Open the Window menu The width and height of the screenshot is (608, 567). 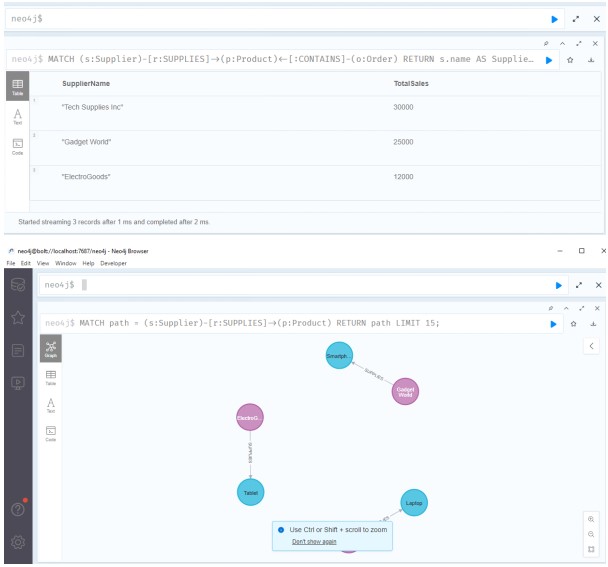[x=65, y=263]
